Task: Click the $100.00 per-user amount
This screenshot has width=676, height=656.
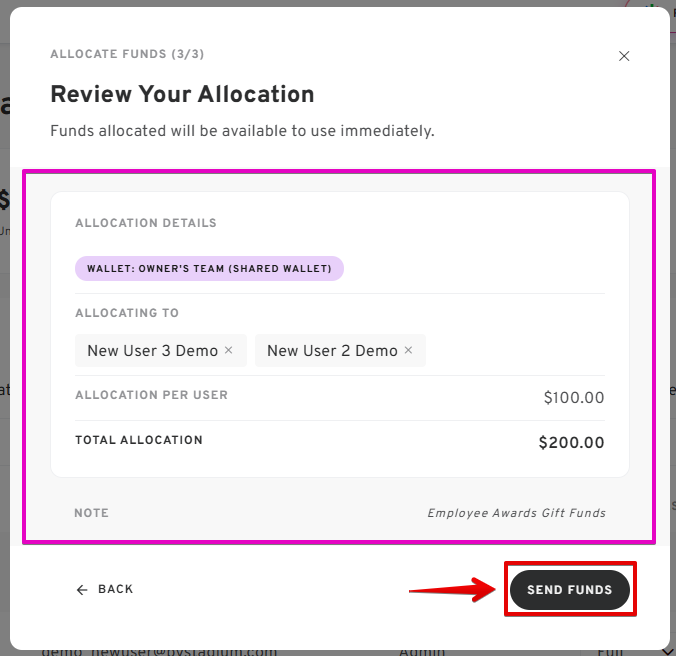Action: [574, 398]
